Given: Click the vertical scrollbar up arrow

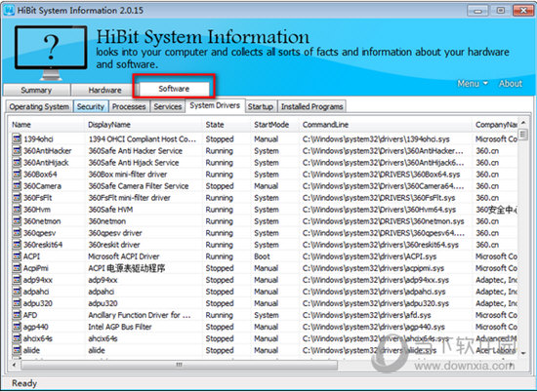Looking at the screenshot, I should (x=523, y=123).
